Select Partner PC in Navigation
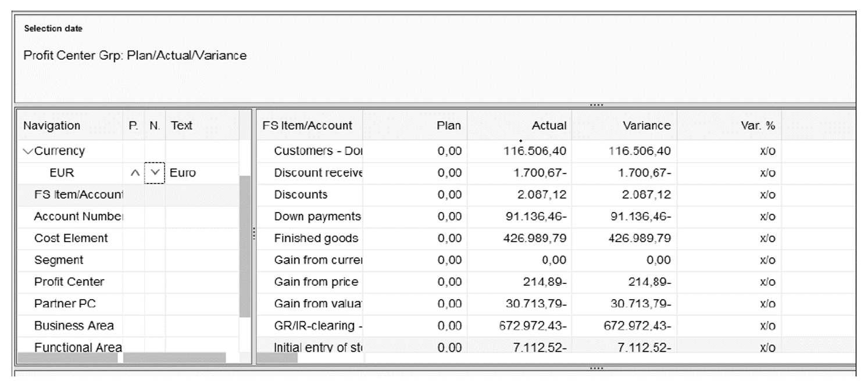 [65, 304]
